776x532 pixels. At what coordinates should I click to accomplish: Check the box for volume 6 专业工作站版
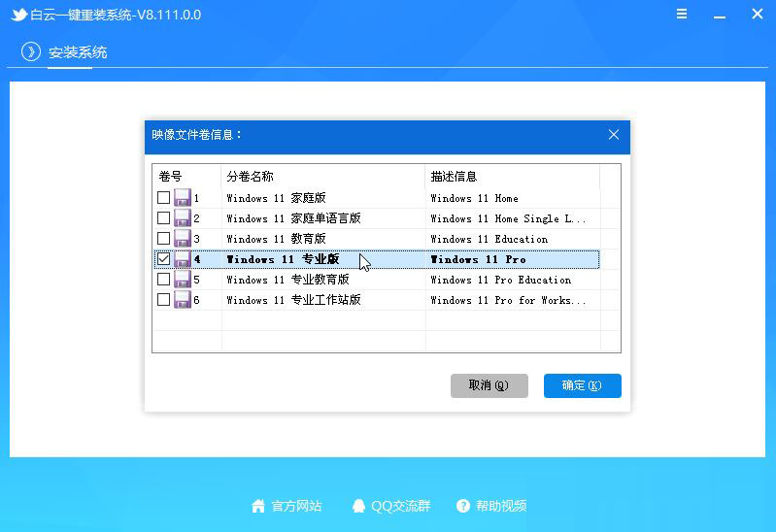coord(163,299)
